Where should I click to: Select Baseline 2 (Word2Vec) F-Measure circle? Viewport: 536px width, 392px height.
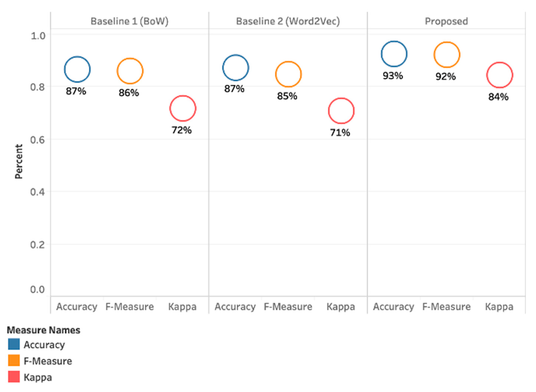(x=288, y=74)
